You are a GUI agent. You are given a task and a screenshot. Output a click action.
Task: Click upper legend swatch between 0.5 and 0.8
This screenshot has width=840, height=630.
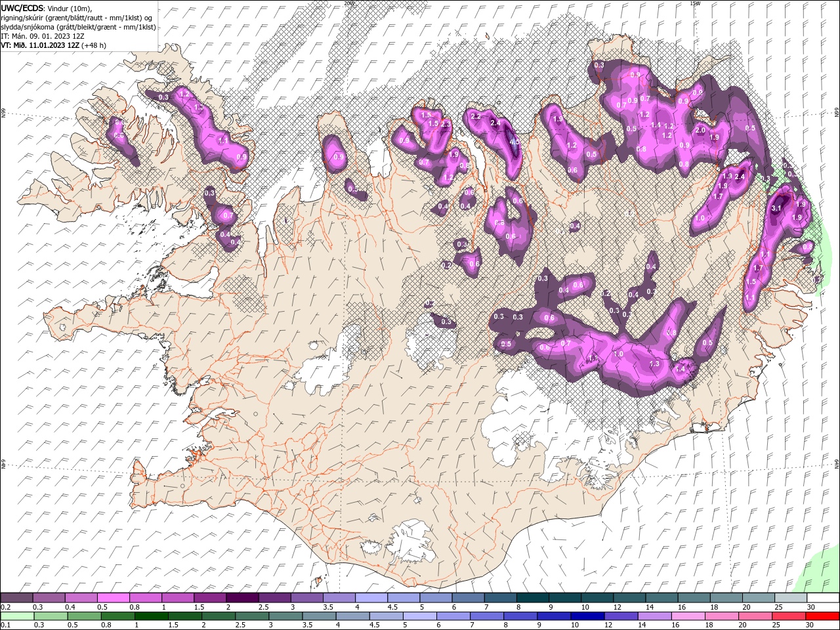pyautogui.click(x=114, y=598)
